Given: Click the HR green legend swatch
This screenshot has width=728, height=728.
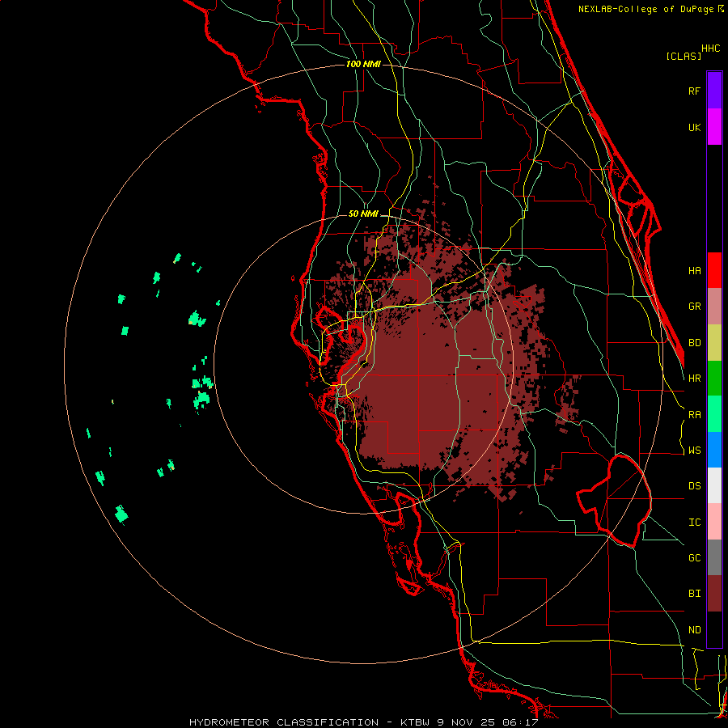Looking at the screenshot, I should [x=714, y=379].
